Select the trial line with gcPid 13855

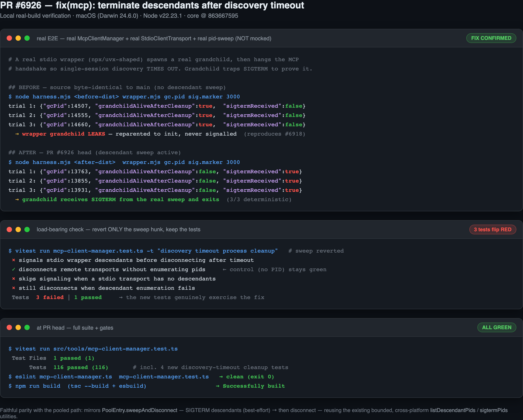coord(155,181)
